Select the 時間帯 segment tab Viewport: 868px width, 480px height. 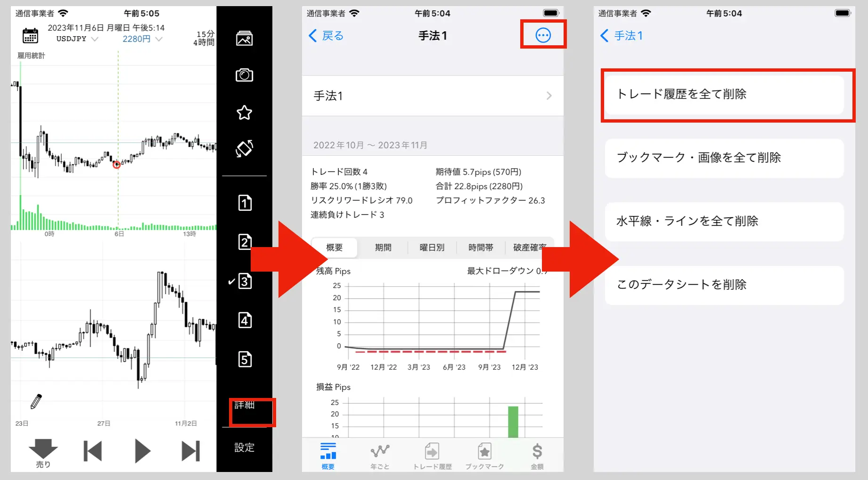point(481,248)
